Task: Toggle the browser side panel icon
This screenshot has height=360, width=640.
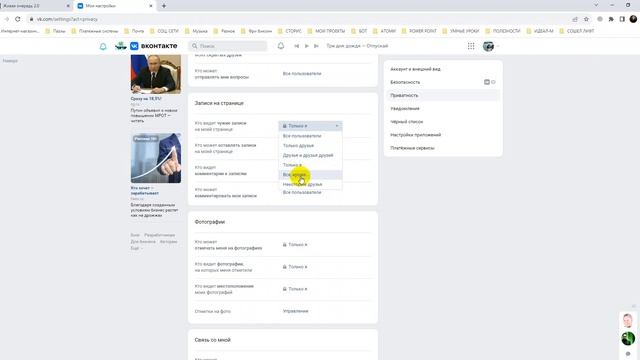Action: [x=622, y=19]
